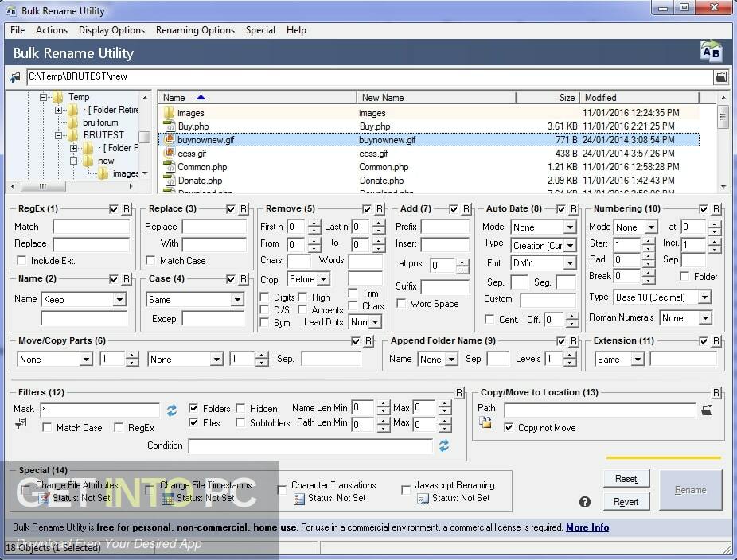
Task: Open the Help menu
Action: (x=296, y=30)
